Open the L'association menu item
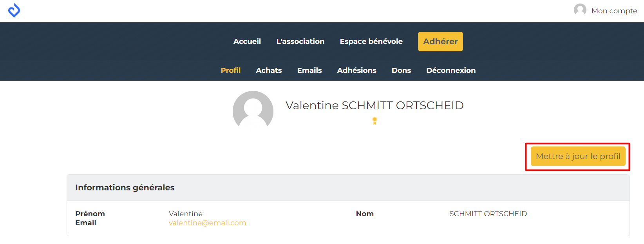Viewport: 644px width, 244px height. pyautogui.click(x=300, y=42)
